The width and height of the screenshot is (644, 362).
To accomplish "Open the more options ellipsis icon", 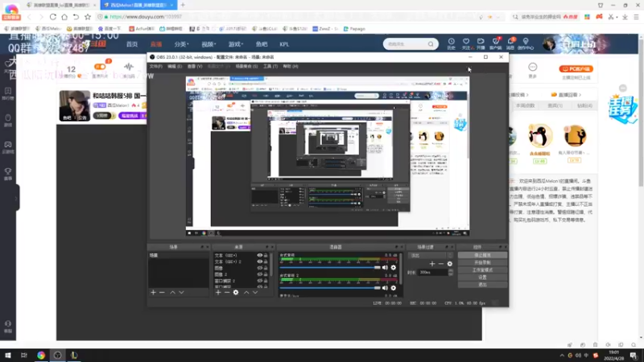I will click(533, 68).
